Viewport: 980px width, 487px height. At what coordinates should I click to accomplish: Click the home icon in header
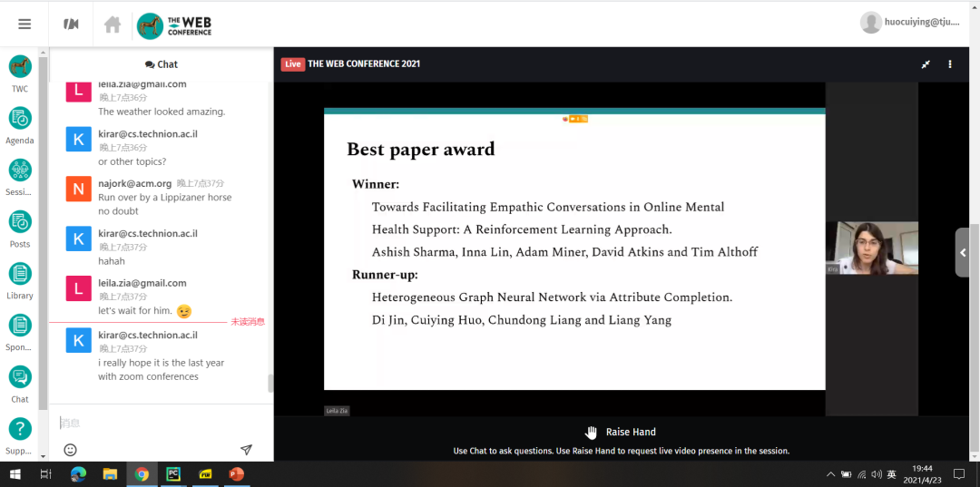pyautogui.click(x=113, y=24)
